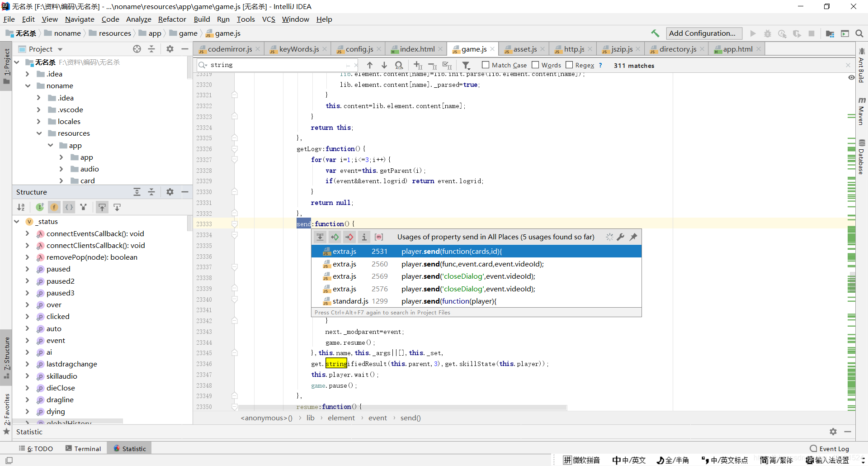
Task: Click the TODO tool window button
Action: point(36,448)
